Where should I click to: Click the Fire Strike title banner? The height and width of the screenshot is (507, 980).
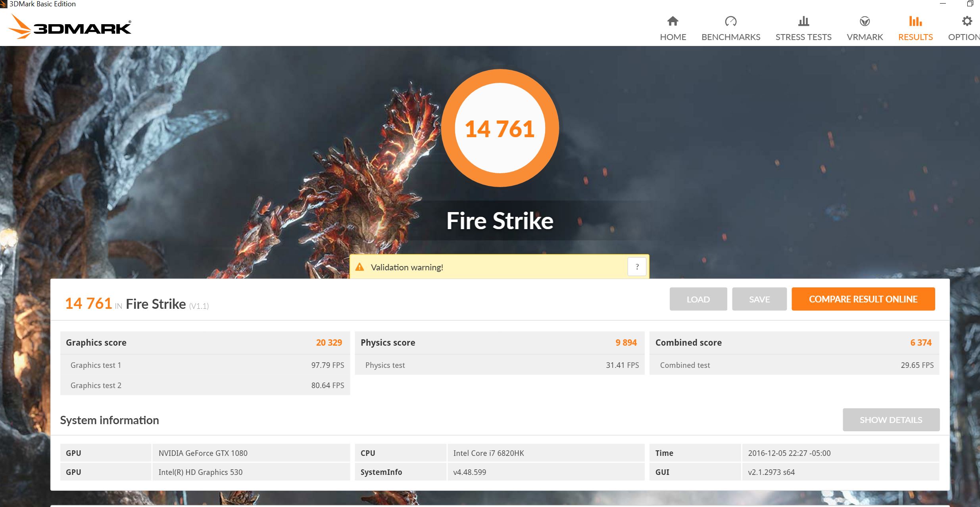tap(500, 220)
